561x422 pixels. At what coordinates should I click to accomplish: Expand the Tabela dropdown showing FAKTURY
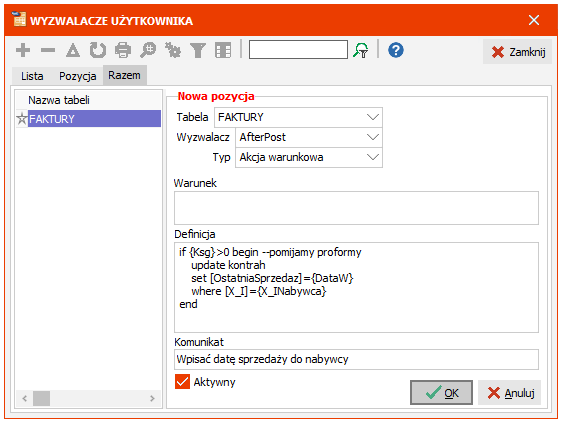[x=298, y=117]
